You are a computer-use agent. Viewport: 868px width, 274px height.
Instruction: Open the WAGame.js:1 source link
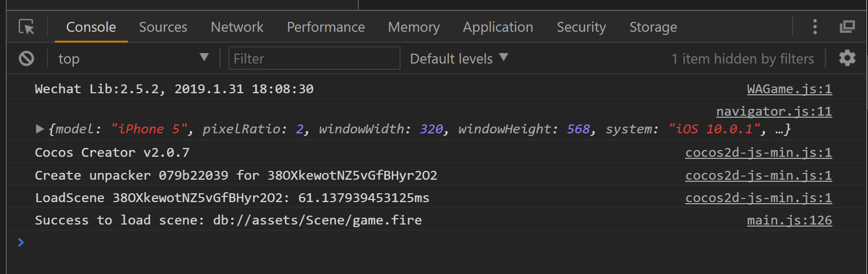pos(789,89)
